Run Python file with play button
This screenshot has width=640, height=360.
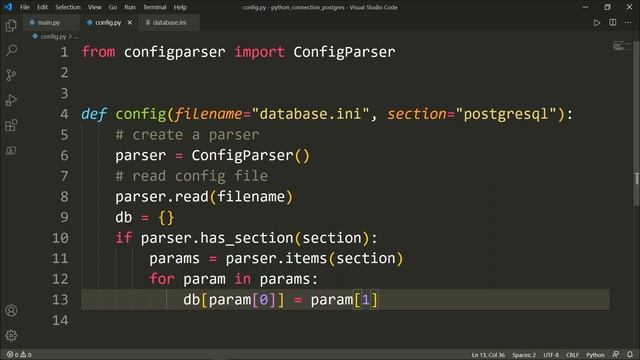(597, 22)
